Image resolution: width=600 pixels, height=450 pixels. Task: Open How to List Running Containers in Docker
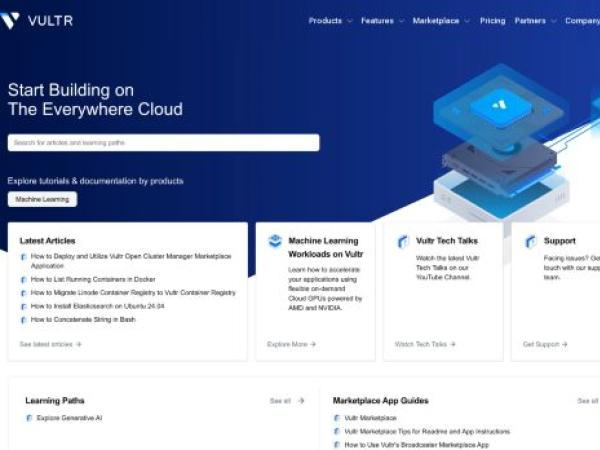click(93, 280)
